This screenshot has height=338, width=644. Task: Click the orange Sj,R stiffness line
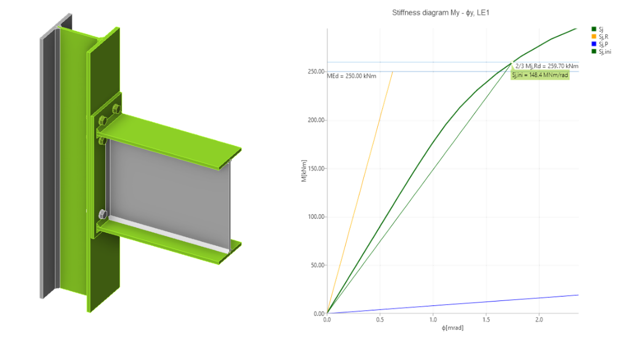click(x=360, y=193)
